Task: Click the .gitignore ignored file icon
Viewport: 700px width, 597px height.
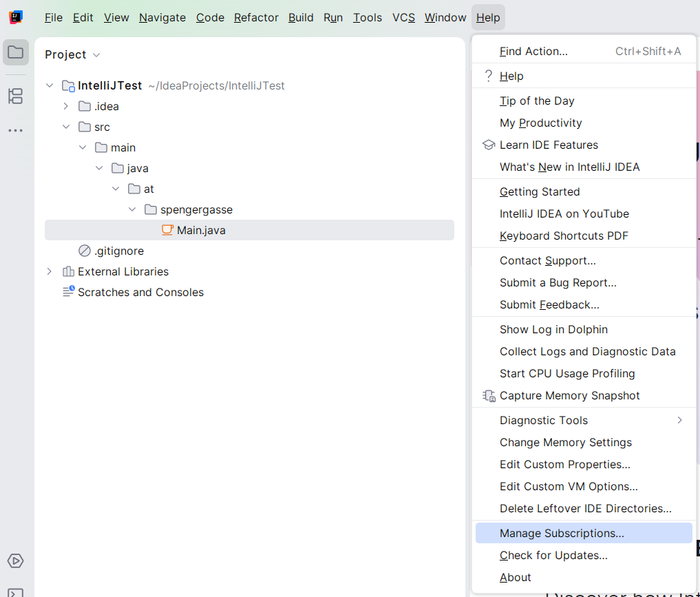Action: [85, 251]
